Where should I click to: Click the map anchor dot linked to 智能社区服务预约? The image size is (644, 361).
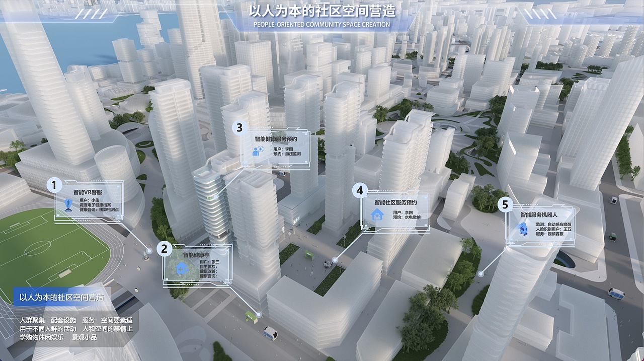(x=334, y=260)
